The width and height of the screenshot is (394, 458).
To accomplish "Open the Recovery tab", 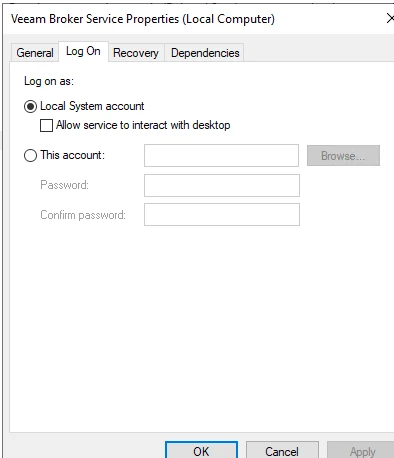I will point(136,53).
